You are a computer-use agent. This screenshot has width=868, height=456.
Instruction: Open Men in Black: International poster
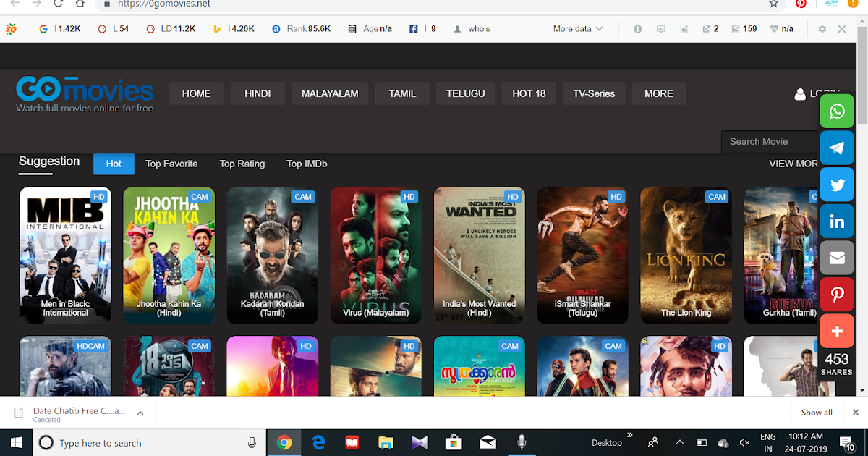[65, 255]
